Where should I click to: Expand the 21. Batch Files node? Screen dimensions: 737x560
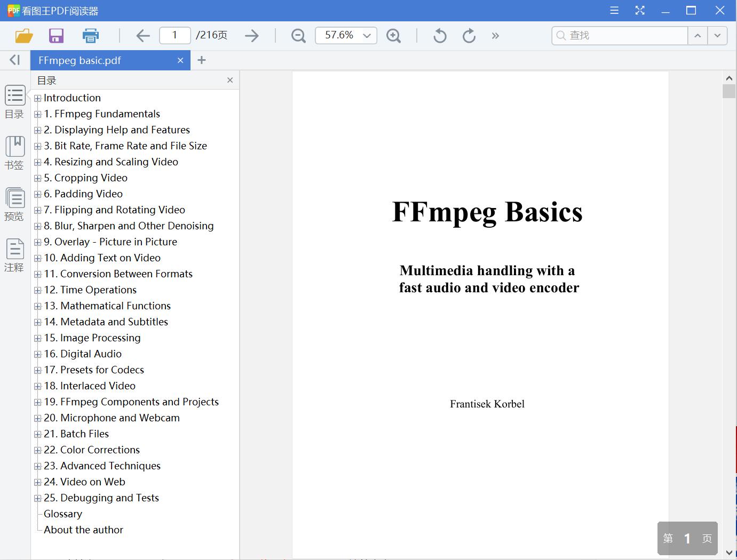pyautogui.click(x=37, y=434)
